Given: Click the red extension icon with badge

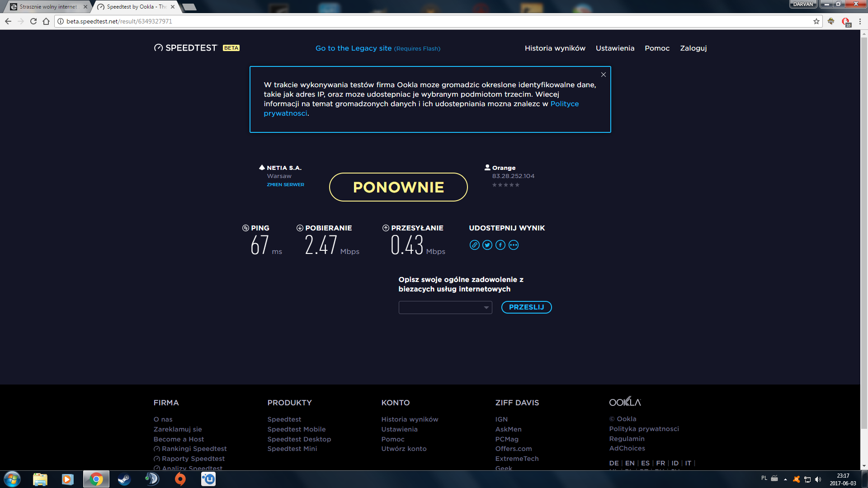Looking at the screenshot, I should 846,22.
